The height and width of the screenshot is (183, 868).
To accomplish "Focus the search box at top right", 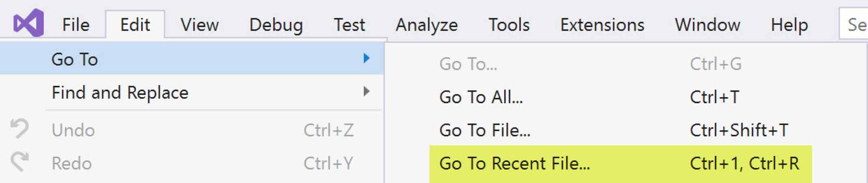I will coord(855,25).
